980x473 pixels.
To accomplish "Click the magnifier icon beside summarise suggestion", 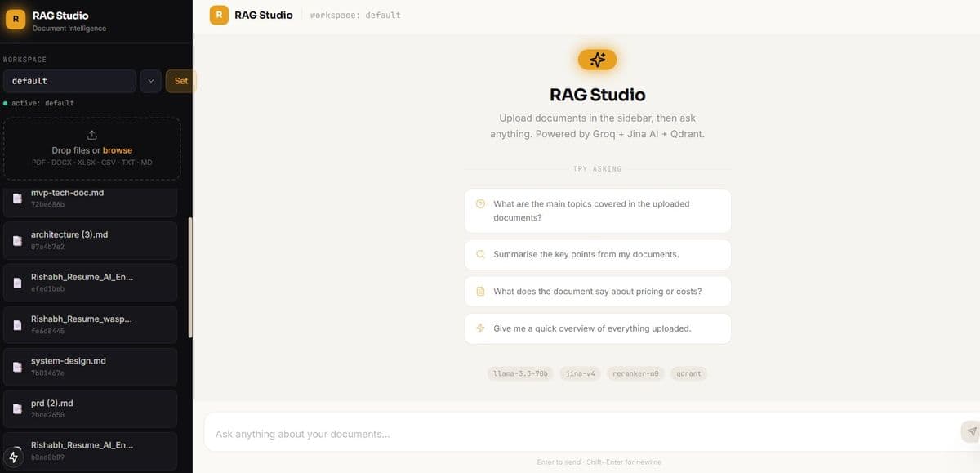I will click(480, 254).
